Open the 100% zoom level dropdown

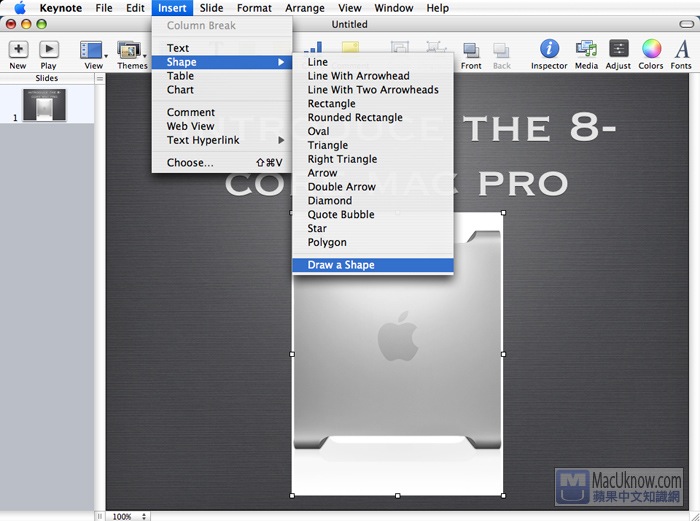point(129,517)
